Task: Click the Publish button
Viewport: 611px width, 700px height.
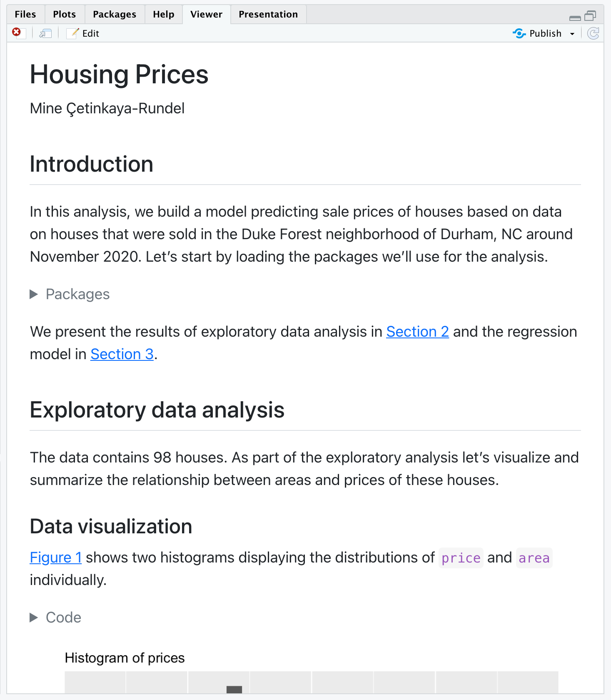Action: click(546, 33)
